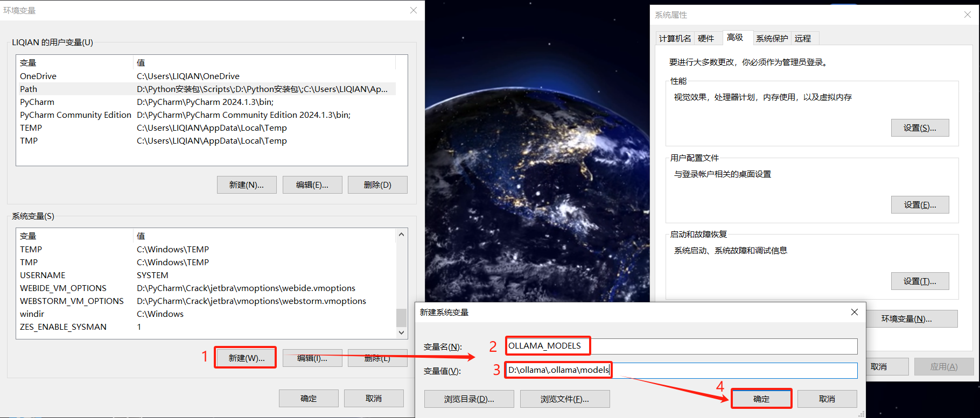
Task: Click 值 column header in user variables
Action: click(264, 62)
